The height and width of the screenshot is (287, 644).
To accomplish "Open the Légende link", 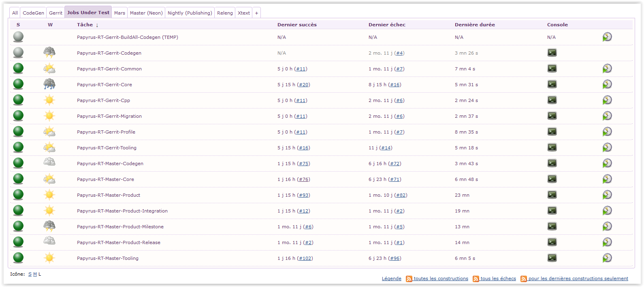I will [392, 278].
